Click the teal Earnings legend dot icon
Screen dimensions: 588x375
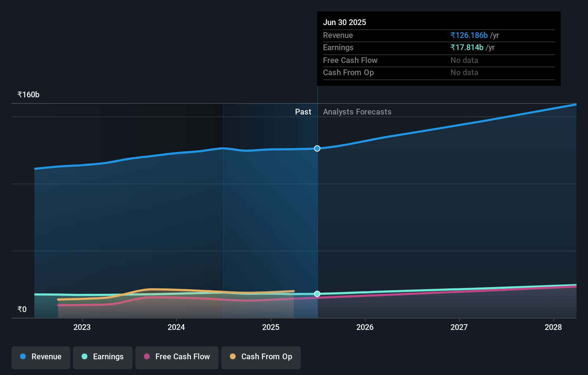(x=84, y=356)
